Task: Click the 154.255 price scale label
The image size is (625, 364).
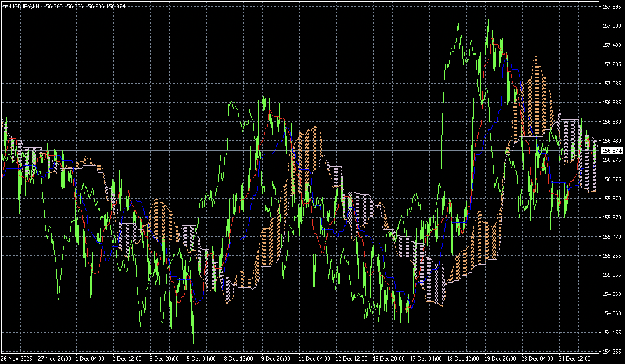Action: 611,352
